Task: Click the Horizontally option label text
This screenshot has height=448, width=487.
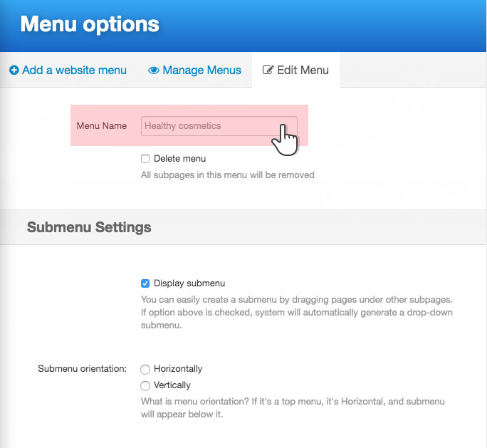Action: 178,369
